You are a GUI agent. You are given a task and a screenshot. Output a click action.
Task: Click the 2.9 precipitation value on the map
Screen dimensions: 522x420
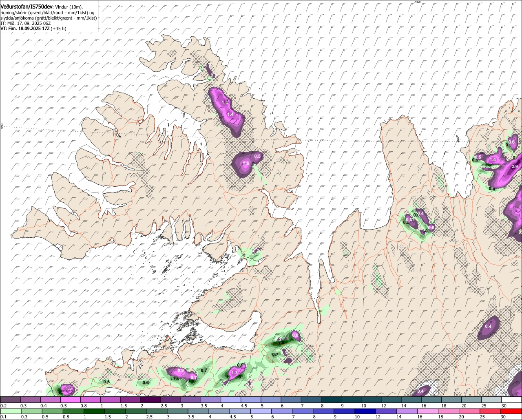[514, 166]
